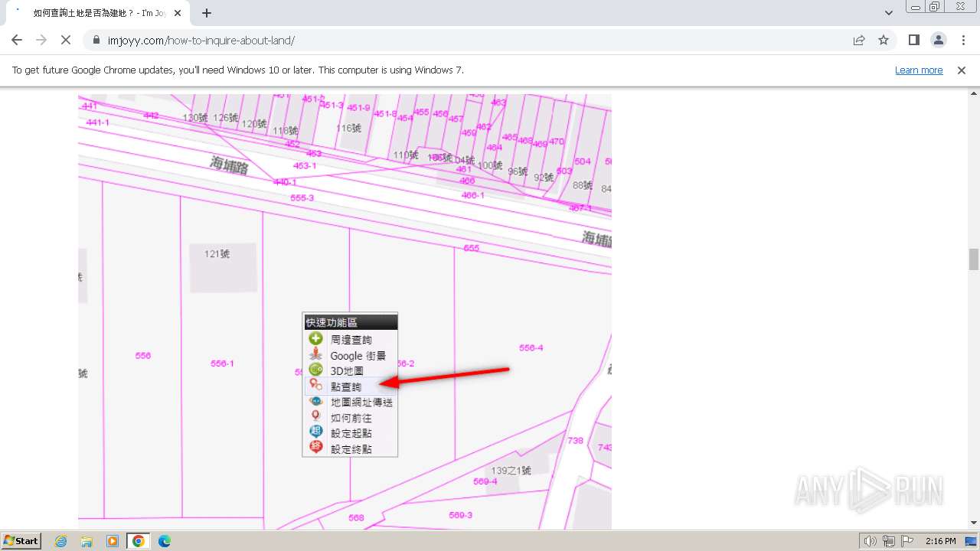Viewport: 980px width, 551px height.
Task: Open the browser side panel
Action: tap(914, 40)
